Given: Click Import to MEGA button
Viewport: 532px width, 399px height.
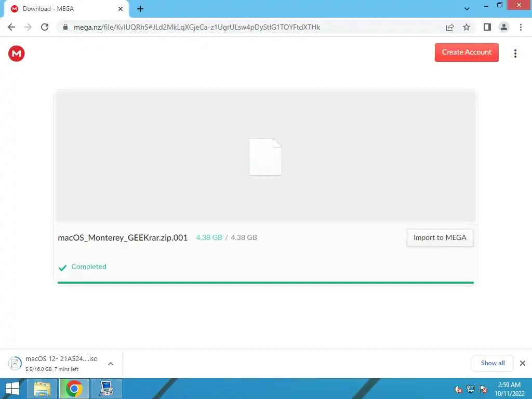Looking at the screenshot, I should [x=440, y=238].
